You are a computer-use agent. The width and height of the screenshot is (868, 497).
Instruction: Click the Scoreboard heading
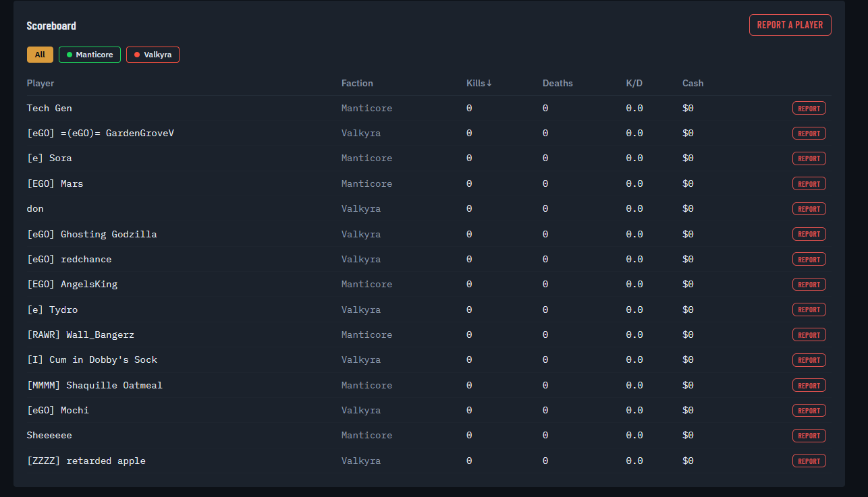[51, 26]
